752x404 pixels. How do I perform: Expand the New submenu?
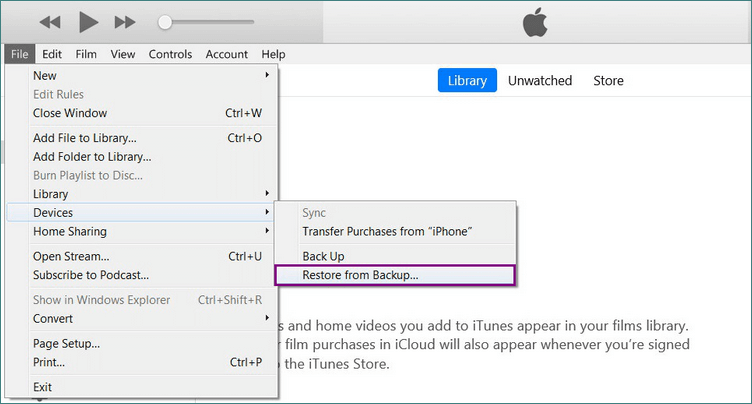[141, 76]
